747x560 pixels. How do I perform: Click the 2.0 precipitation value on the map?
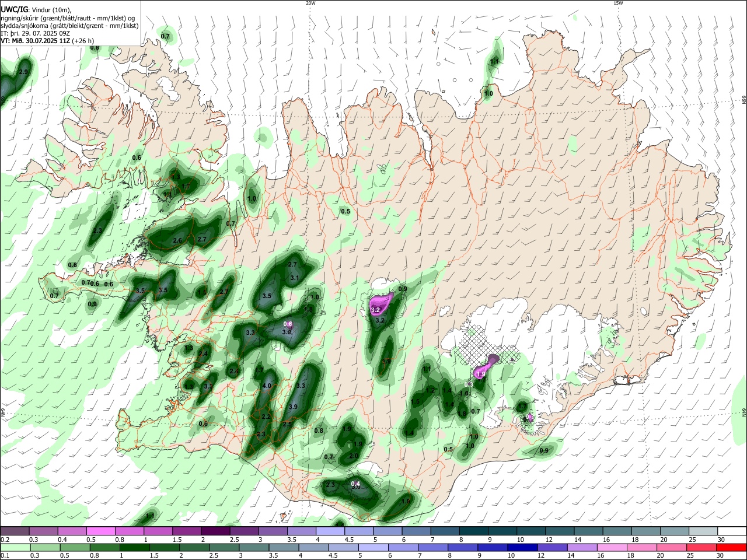coord(353,456)
